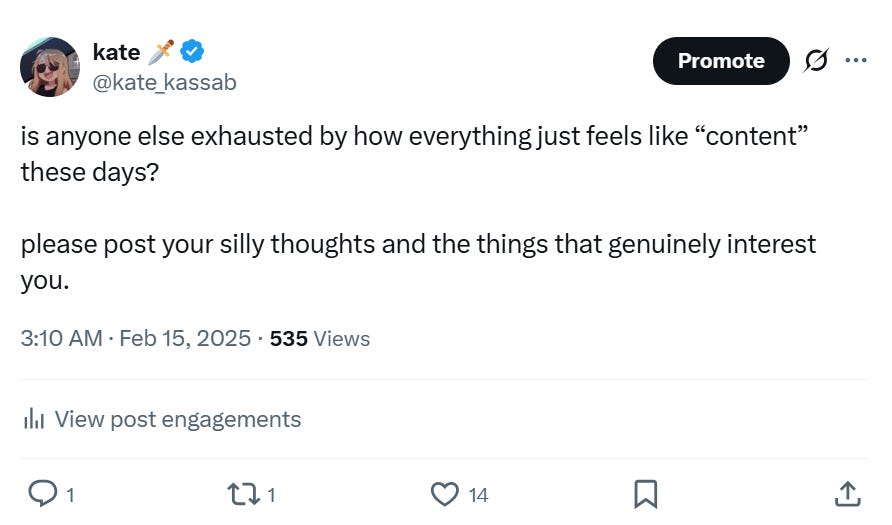Click the dagger emoji beside kate
This screenshot has height=525, width=892.
[x=160, y=52]
